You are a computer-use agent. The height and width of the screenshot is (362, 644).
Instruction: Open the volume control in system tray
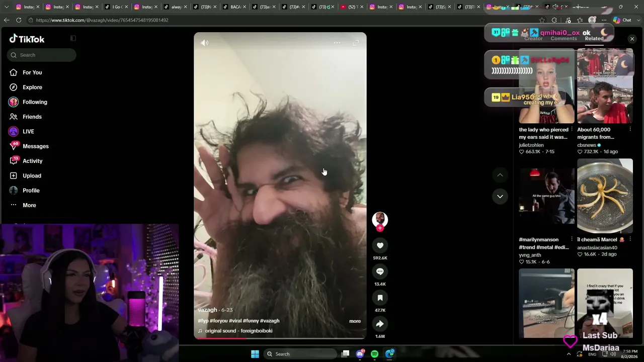[x=613, y=354]
